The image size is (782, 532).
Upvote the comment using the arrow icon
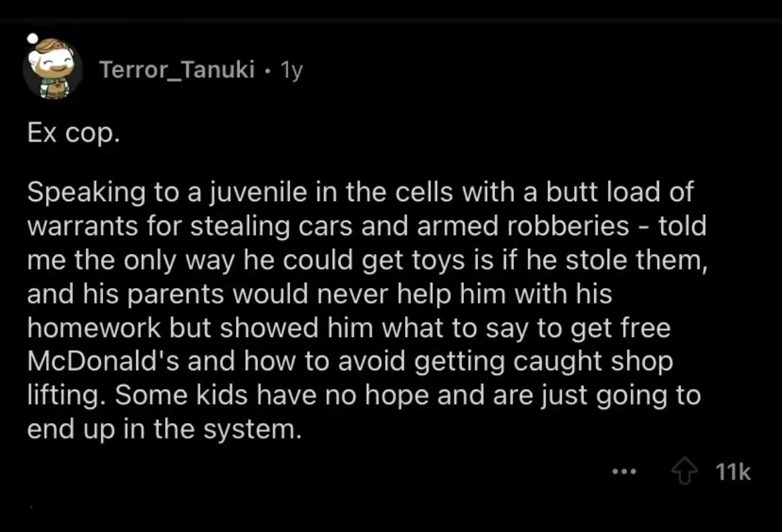684,472
